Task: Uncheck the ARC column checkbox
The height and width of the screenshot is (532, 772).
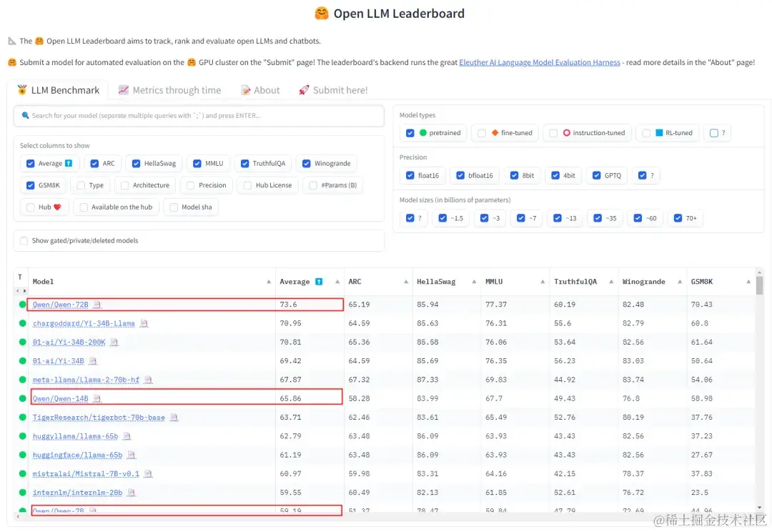Action: [x=94, y=164]
